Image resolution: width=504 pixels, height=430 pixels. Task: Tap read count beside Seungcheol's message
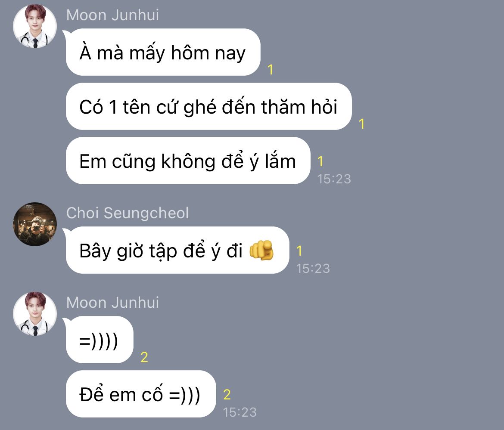click(299, 251)
